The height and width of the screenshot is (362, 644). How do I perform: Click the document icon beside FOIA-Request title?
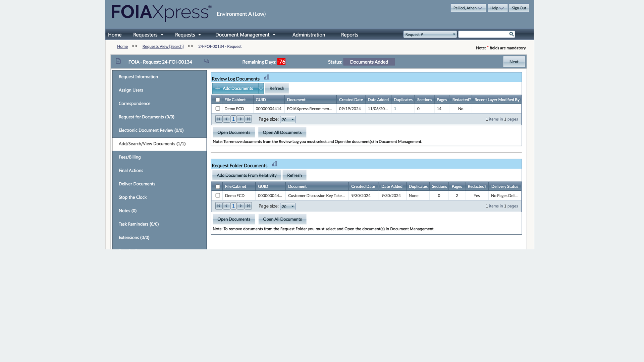(118, 61)
